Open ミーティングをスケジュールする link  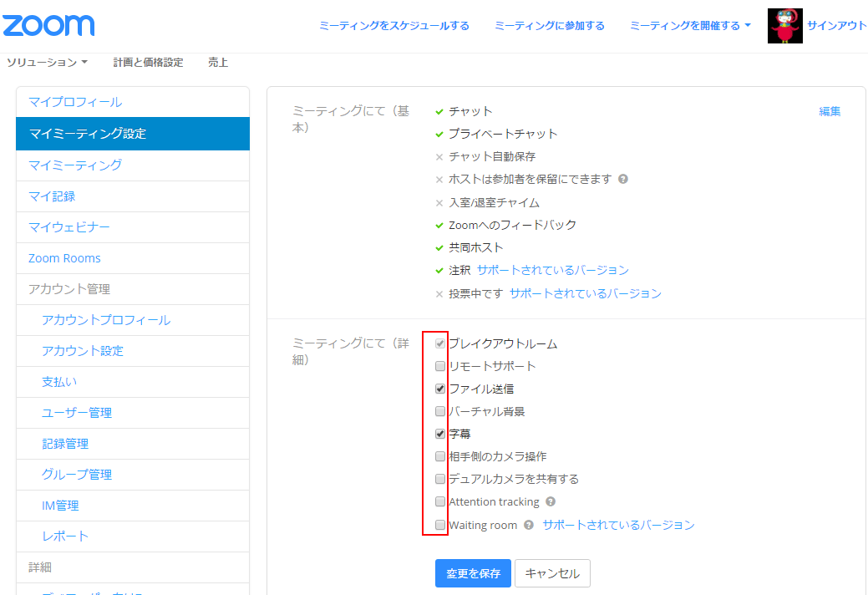point(393,26)
